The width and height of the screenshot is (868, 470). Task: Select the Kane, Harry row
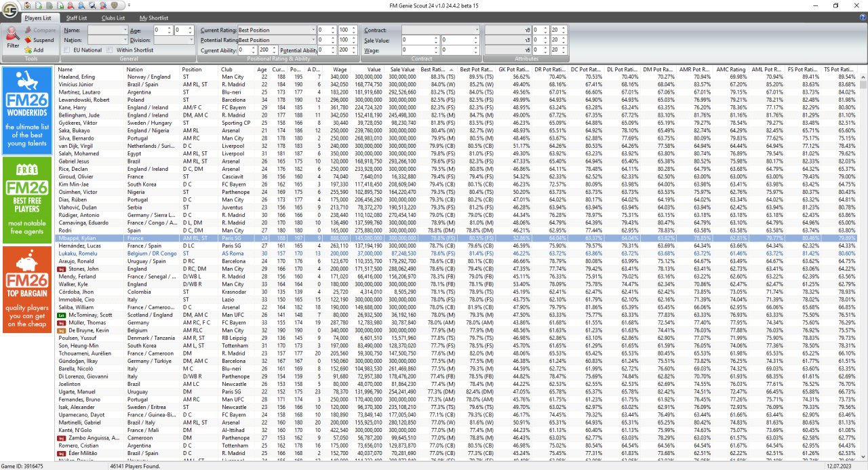[457, 108]
